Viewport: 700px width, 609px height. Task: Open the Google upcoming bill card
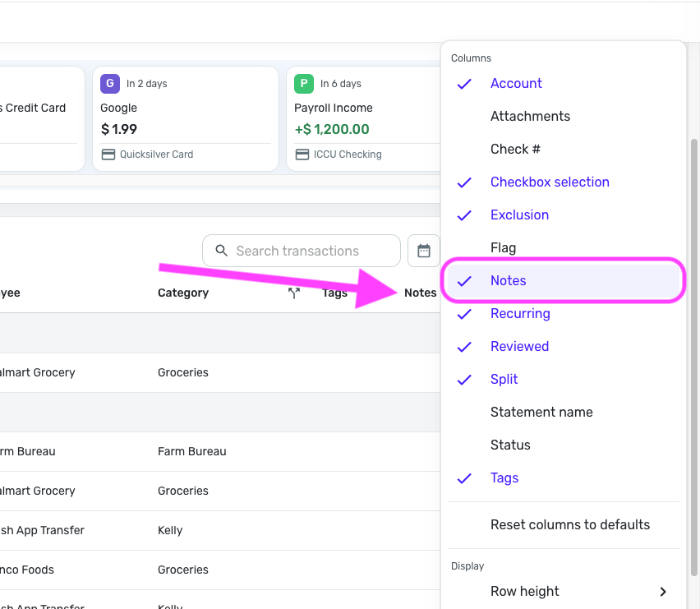point(186,119)
